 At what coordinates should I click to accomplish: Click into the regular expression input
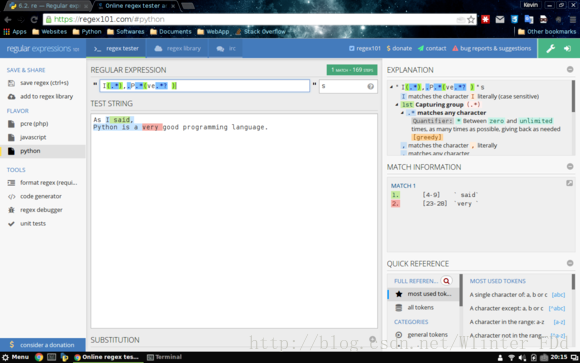(x=205, y=86)
